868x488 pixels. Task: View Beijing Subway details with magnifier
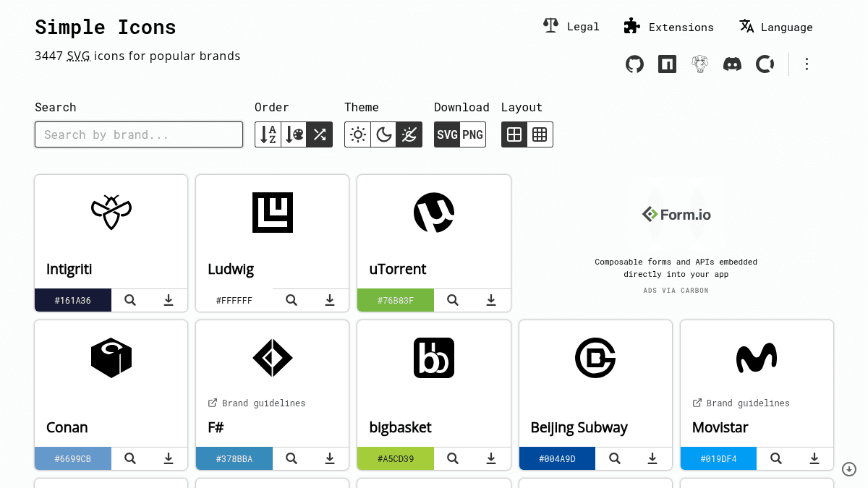(x=614, y=458)
